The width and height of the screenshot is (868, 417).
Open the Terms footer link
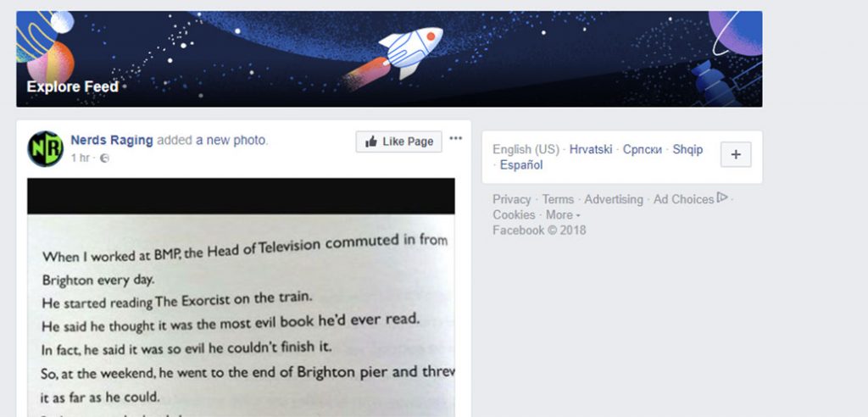tap(558, 199)
